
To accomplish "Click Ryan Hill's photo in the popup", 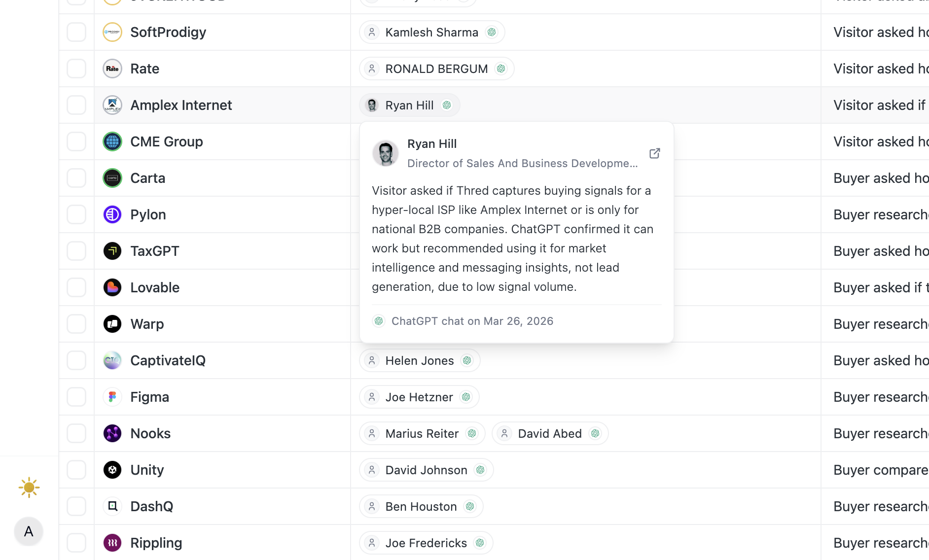I will [386, 153].
